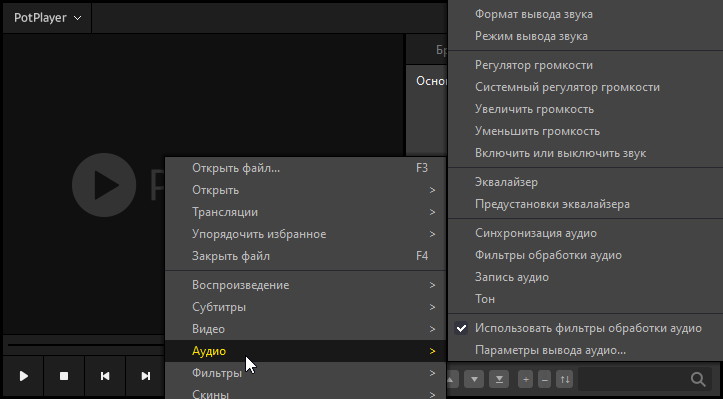Click Увеличить громкость
Screen dimensions: 723x399
[586, 109]
